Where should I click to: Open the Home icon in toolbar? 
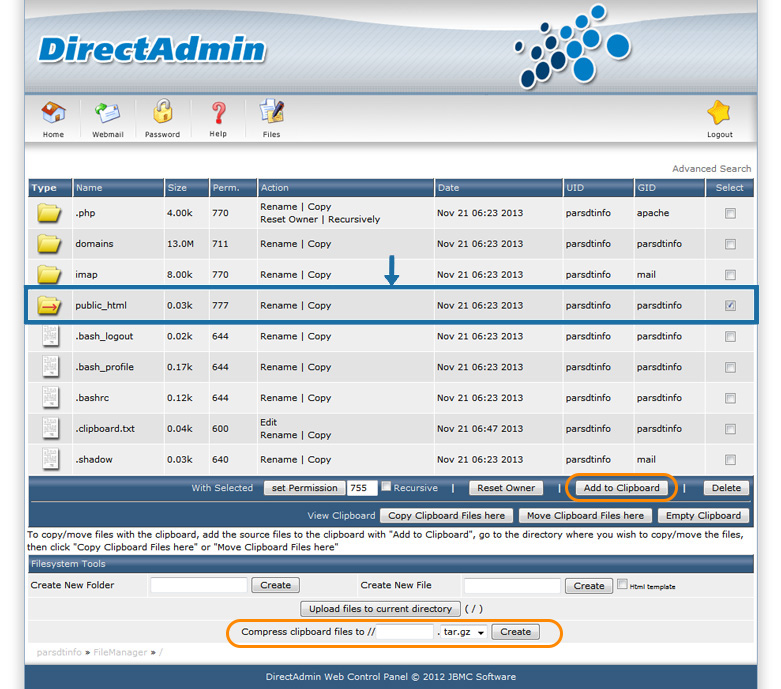pos(53,113)
